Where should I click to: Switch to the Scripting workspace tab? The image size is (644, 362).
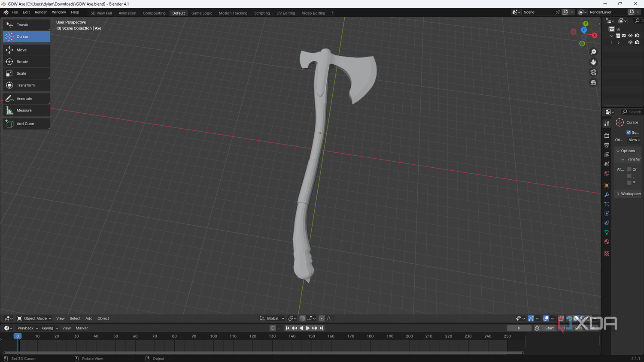pos(262,13)
